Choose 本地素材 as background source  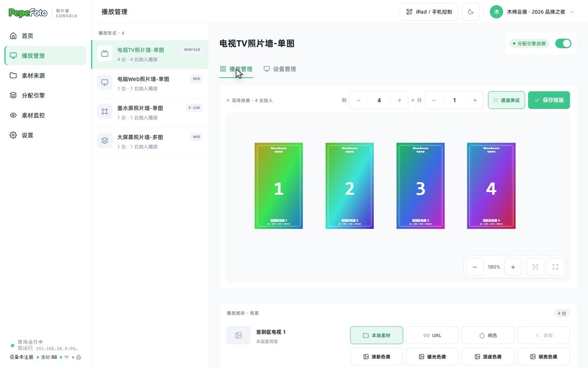pos(377,336)
